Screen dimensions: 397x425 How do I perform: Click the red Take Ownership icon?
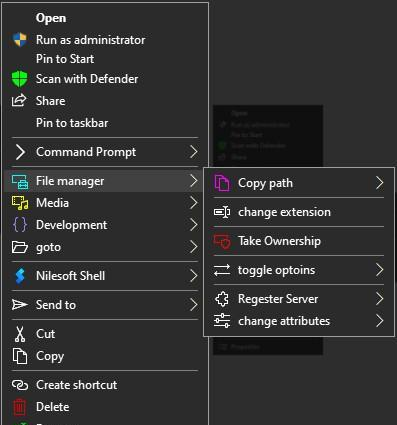(x=222, y=241)
